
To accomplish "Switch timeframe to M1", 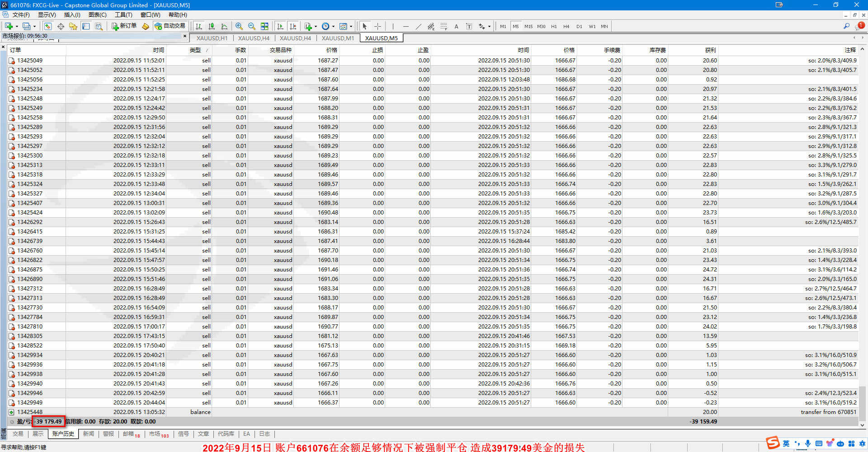I will (x=503, y=26).
